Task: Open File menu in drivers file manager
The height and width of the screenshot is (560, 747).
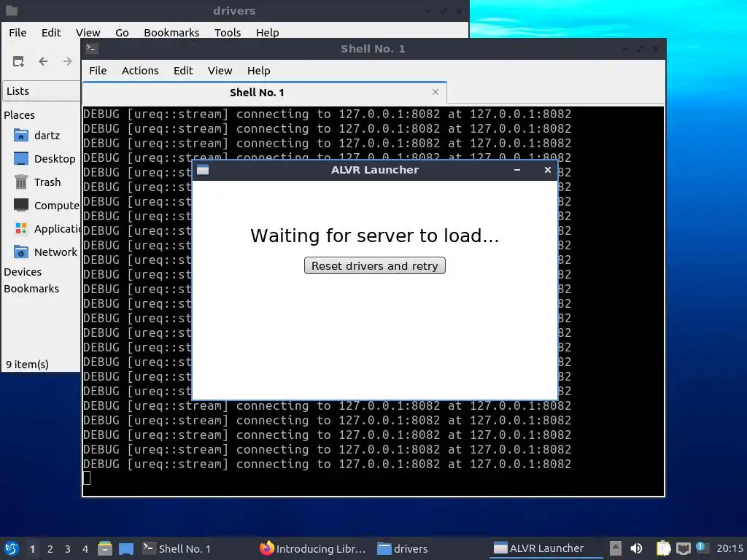Action: pos(18,32)
